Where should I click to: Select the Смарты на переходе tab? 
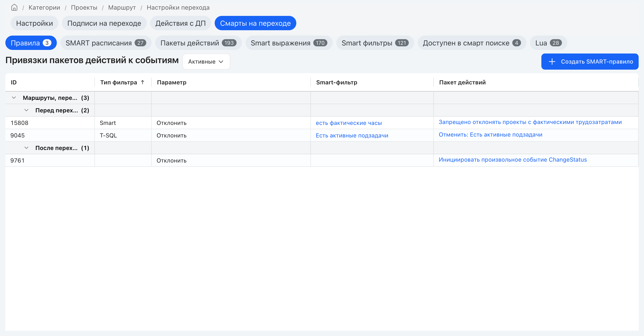(255, 23)
